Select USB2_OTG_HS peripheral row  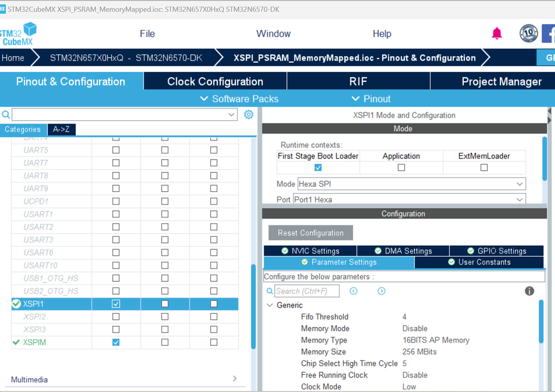coord(51,291)
